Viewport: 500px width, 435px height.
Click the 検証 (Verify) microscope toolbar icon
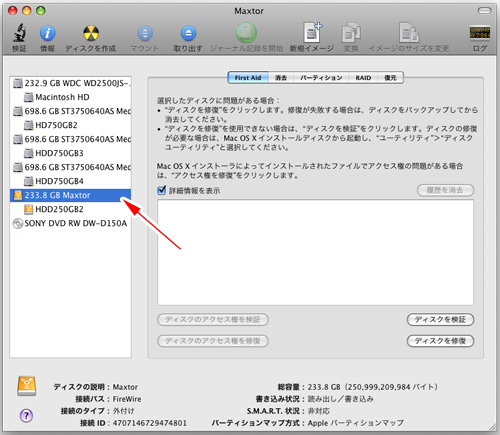click(19, 33)
